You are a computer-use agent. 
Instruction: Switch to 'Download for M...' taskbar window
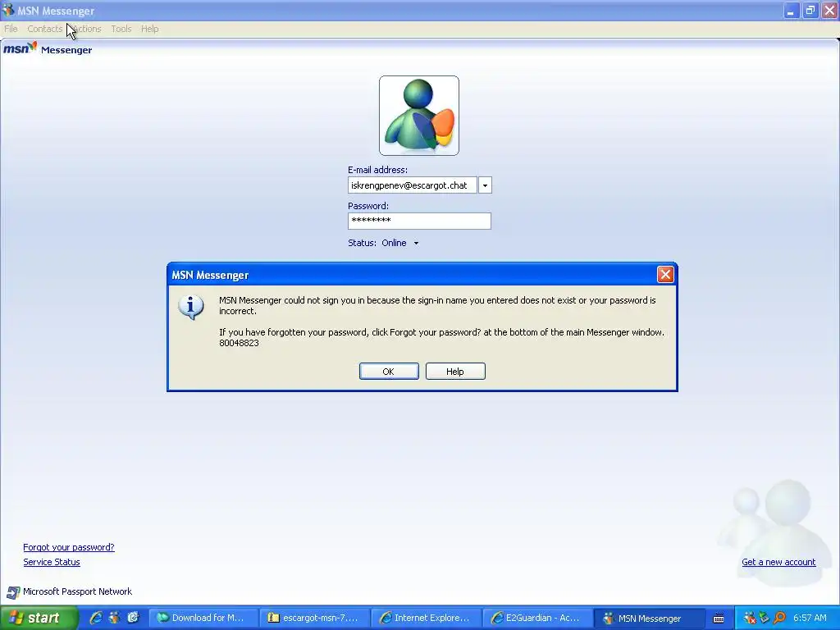[x=203, y=619]
